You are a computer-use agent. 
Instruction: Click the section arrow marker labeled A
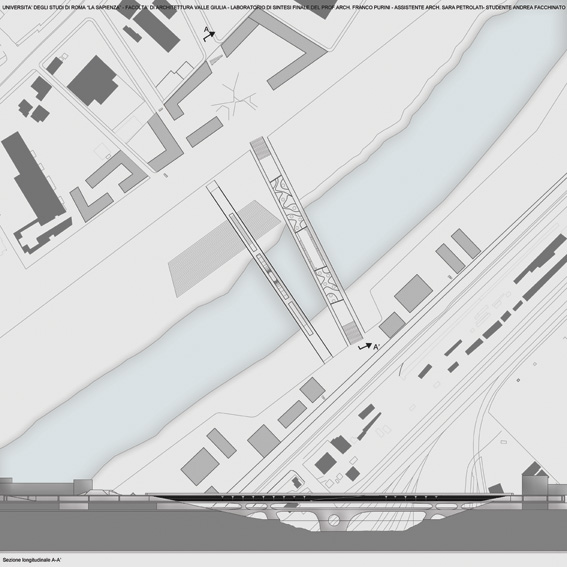pos(209,34)
